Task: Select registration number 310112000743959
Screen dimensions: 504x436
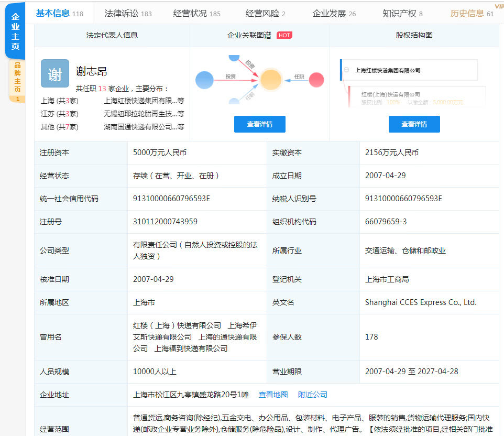Action: click(165, 222)
